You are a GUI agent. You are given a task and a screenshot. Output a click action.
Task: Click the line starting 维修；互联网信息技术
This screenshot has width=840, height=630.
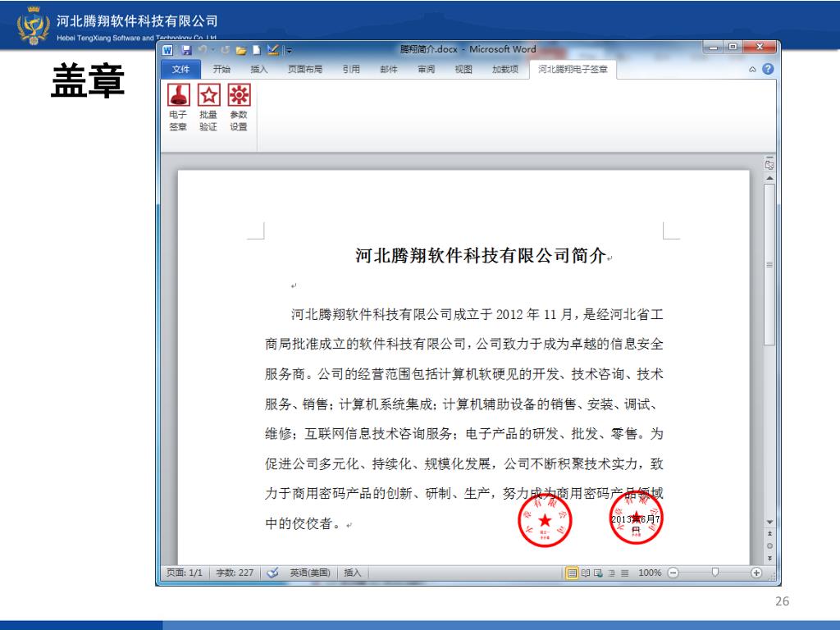tap(464, 433)
